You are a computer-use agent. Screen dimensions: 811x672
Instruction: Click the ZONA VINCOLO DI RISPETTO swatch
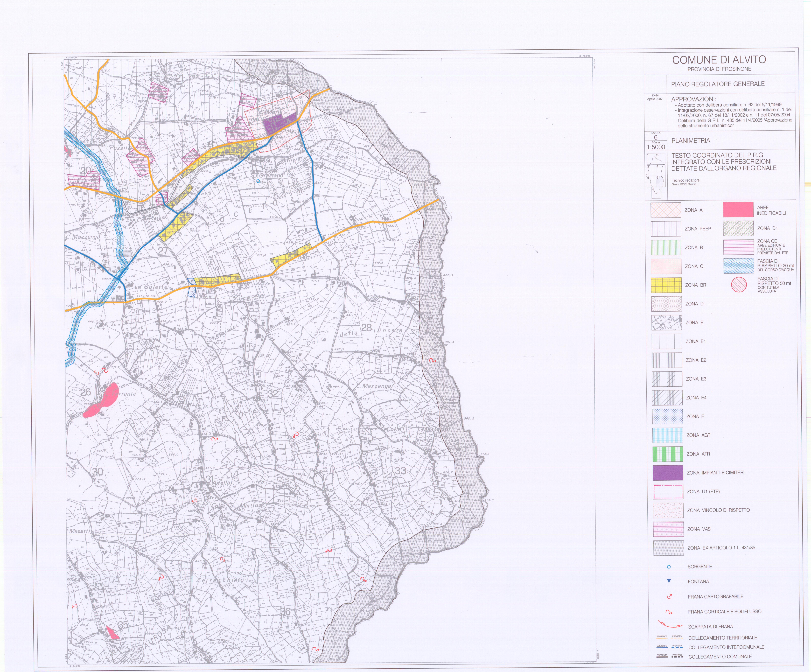tap(668, 510)
